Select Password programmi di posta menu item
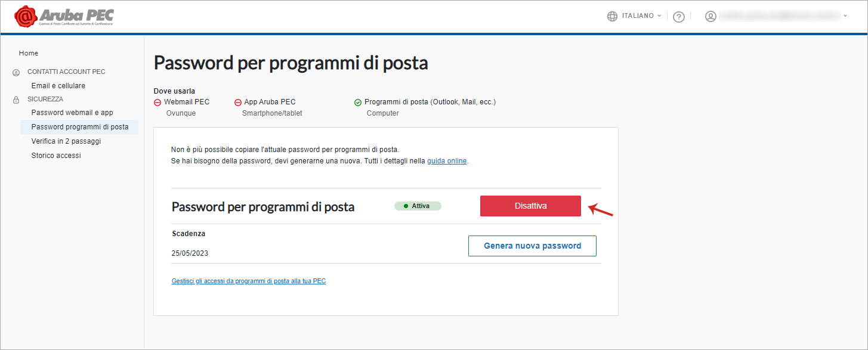Image resolution: width=868 pixels, height=350 pixels. point(79,127)
